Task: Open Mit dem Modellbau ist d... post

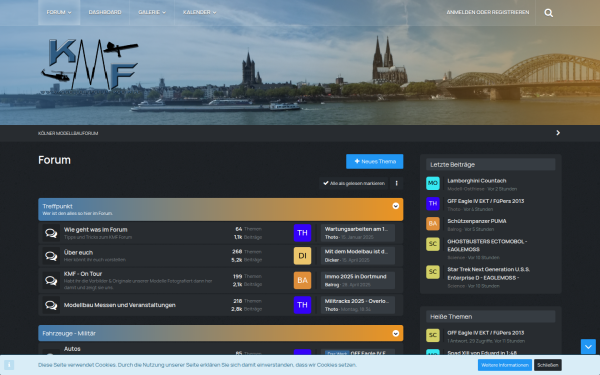Action: point(356,252)
